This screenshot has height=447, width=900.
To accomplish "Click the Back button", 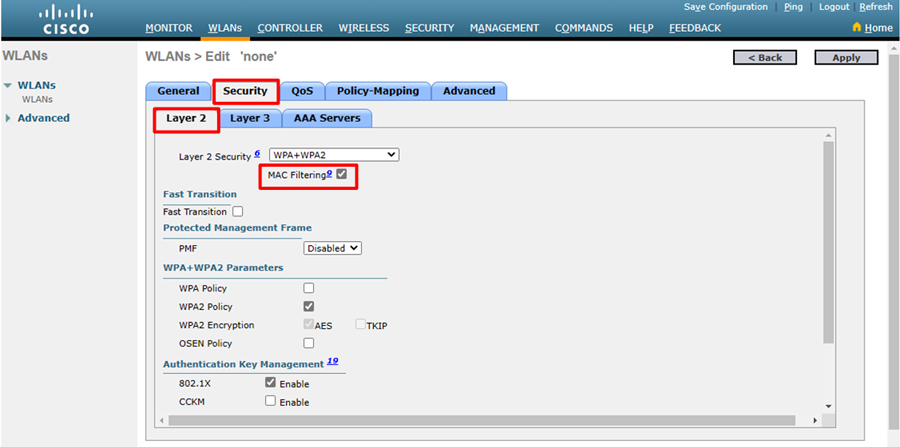I will pos(765,58).
